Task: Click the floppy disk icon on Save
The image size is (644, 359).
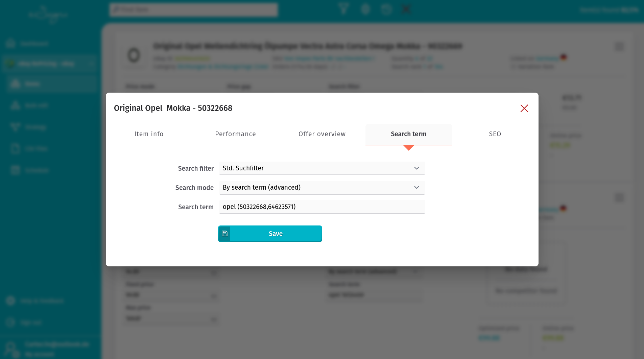Action: pyautogui.click(x=224, y=234)
